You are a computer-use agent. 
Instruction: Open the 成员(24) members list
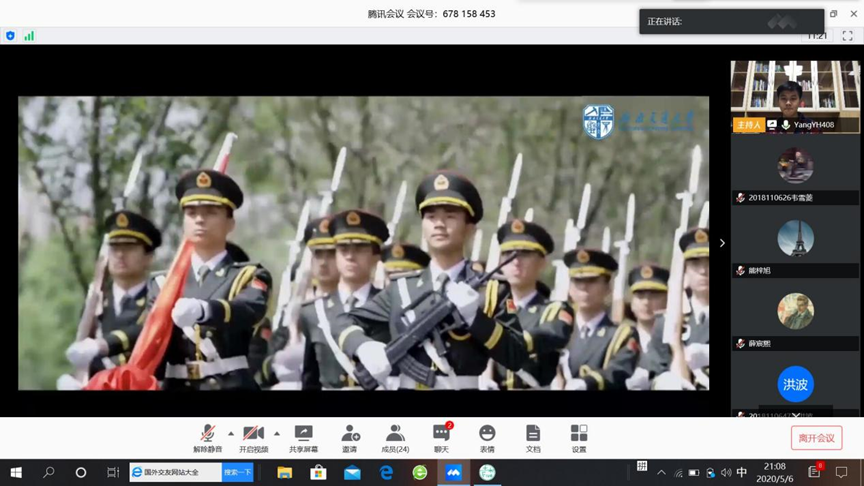[395, 437]
